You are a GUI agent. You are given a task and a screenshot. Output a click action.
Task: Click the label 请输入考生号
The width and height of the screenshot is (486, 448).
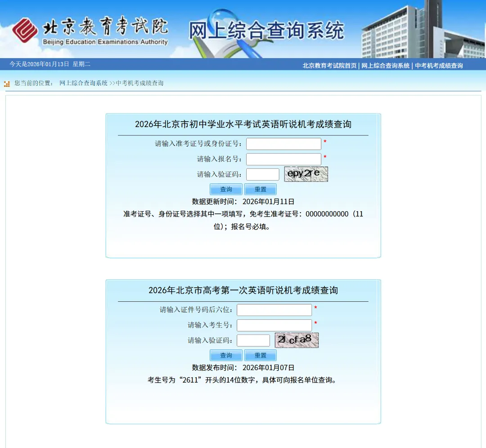pyautogui.click(x=210, y=325)
